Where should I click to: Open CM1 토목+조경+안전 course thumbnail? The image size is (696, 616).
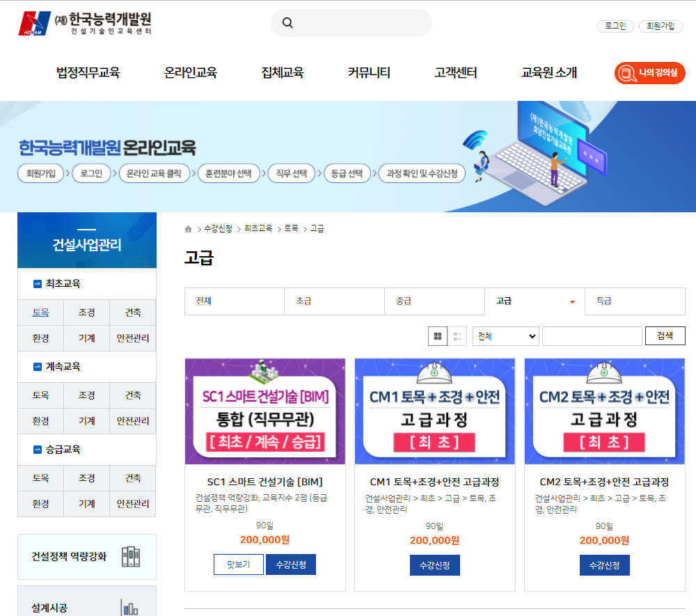pyautogui.click(x=435, y=411)
